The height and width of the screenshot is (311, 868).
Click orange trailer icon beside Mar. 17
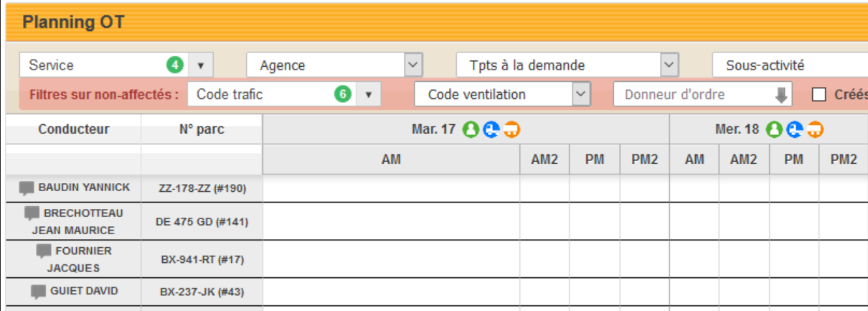click(511, 129)
